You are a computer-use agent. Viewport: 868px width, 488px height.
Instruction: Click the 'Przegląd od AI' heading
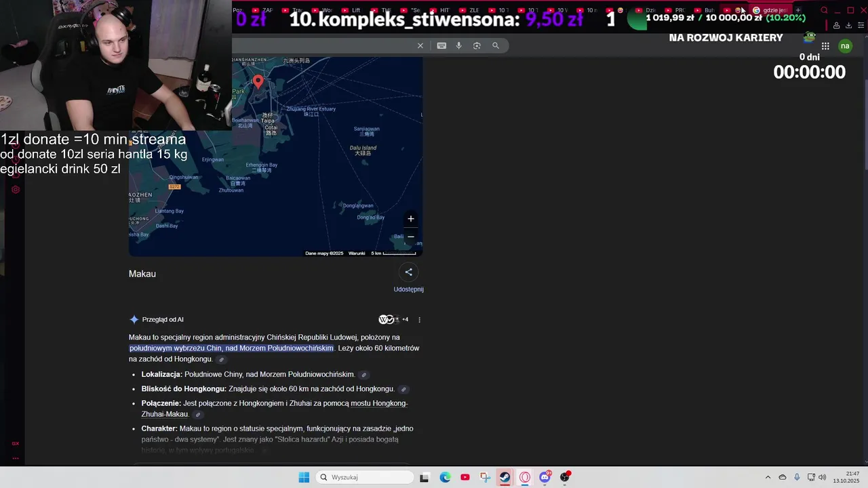(163, 320)
